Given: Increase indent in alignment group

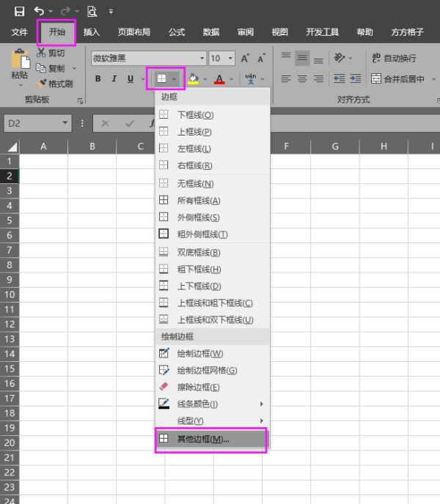Looking at the screenshot, I should [x=356, y=79].
